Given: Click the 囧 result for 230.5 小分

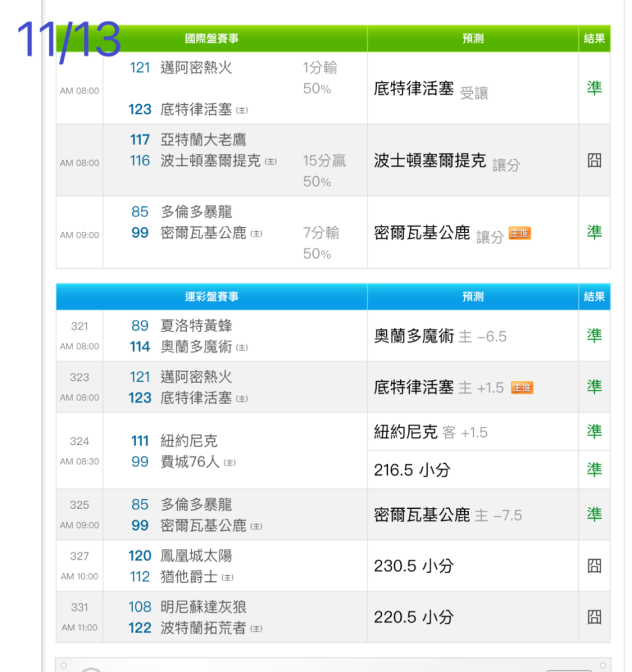Looking at the screenshot, I should pyautogui.click(x=594, y=566).
